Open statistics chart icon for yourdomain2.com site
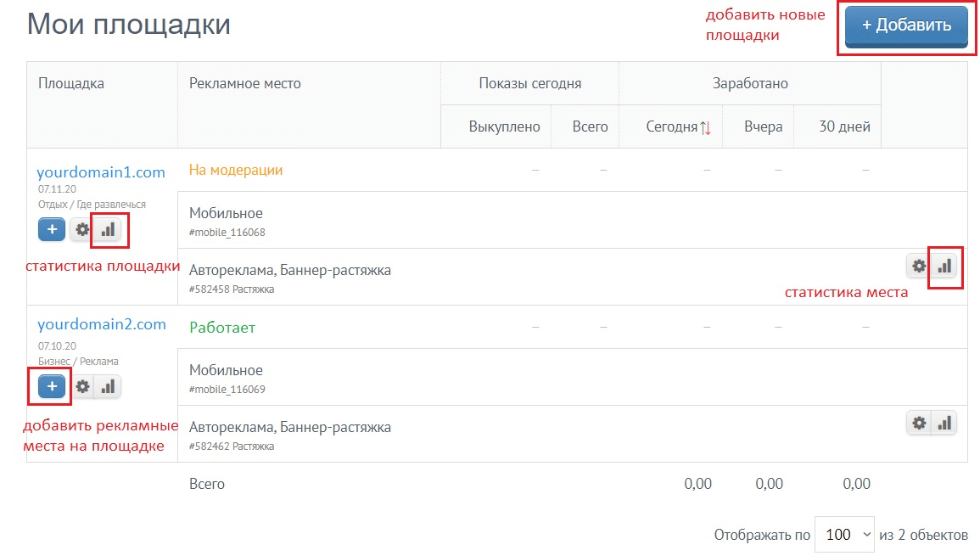This screenshot has width=980, height=556. coord(108,387)
